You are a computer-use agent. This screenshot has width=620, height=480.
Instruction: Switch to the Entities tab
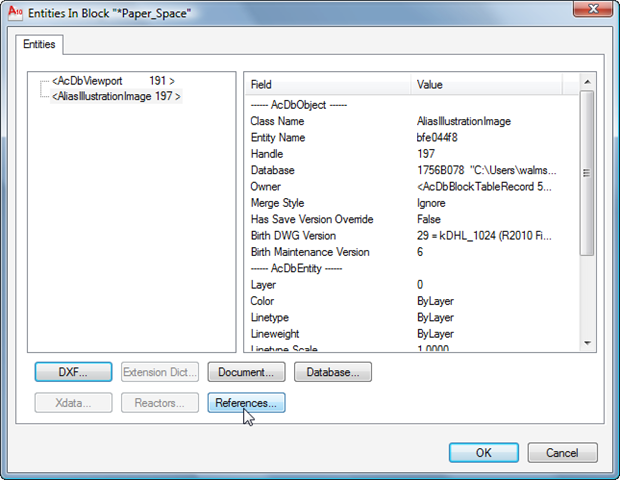pyautogui.click(x=40, y=45)
